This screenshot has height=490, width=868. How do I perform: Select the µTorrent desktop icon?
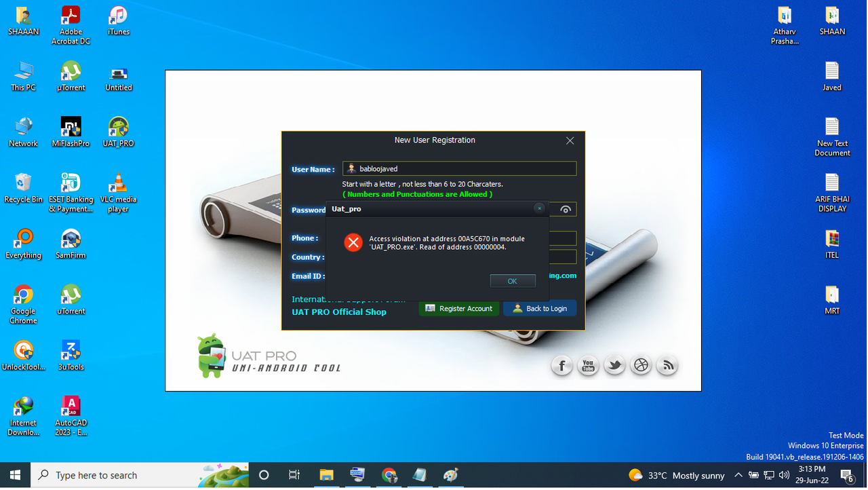click(x=71, y=76)
